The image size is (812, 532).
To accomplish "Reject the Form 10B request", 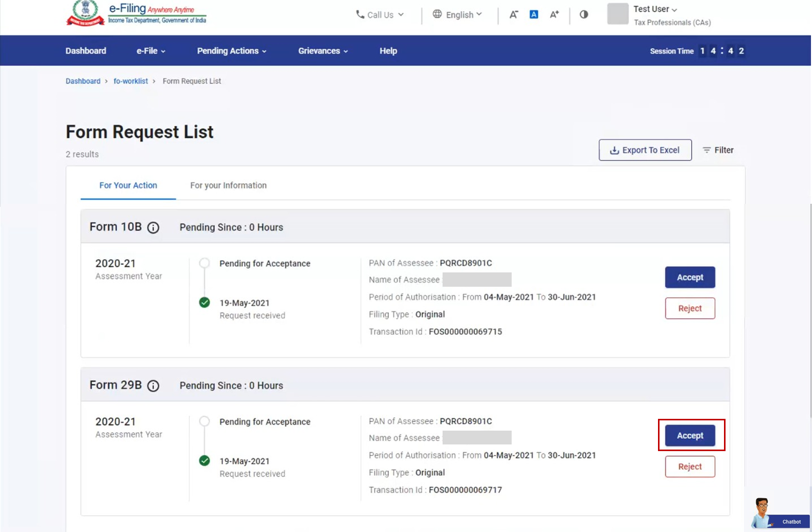I will pos(690,308).
